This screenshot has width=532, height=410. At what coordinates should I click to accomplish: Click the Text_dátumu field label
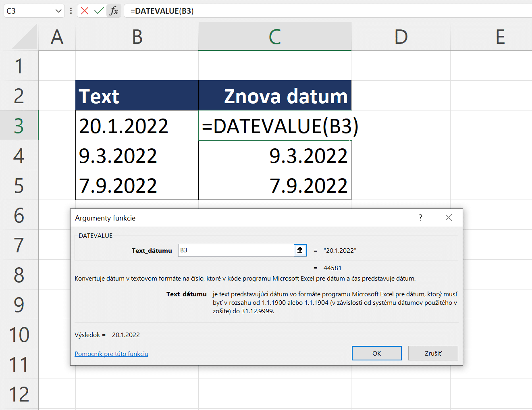point(152,250)
